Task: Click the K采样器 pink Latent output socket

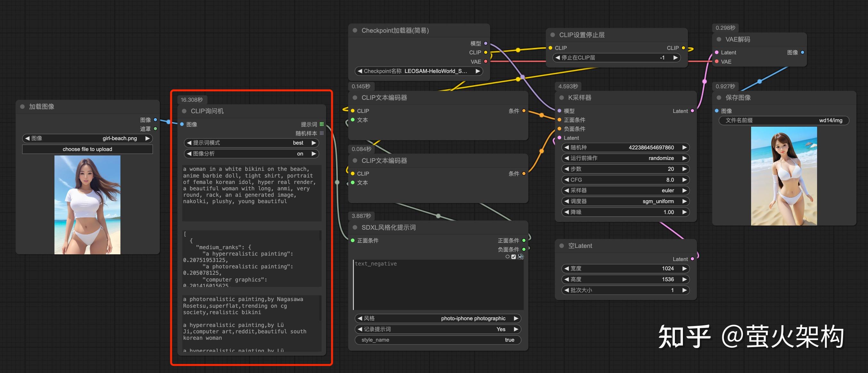Action: 692,111
